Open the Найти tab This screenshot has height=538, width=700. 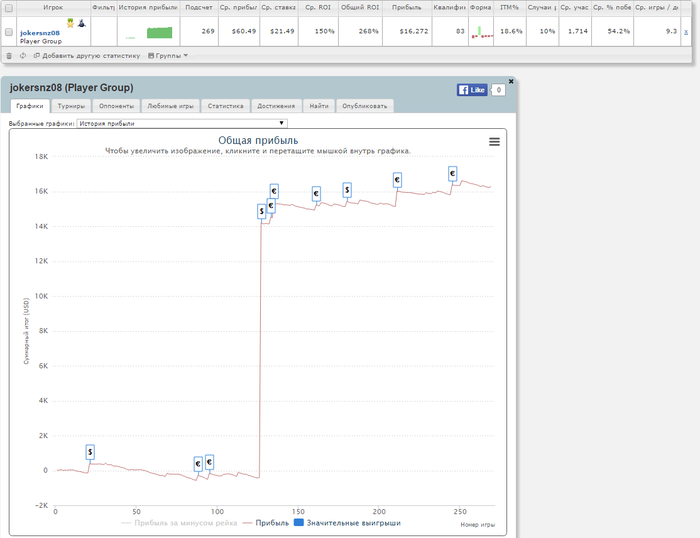click(319, 106)
